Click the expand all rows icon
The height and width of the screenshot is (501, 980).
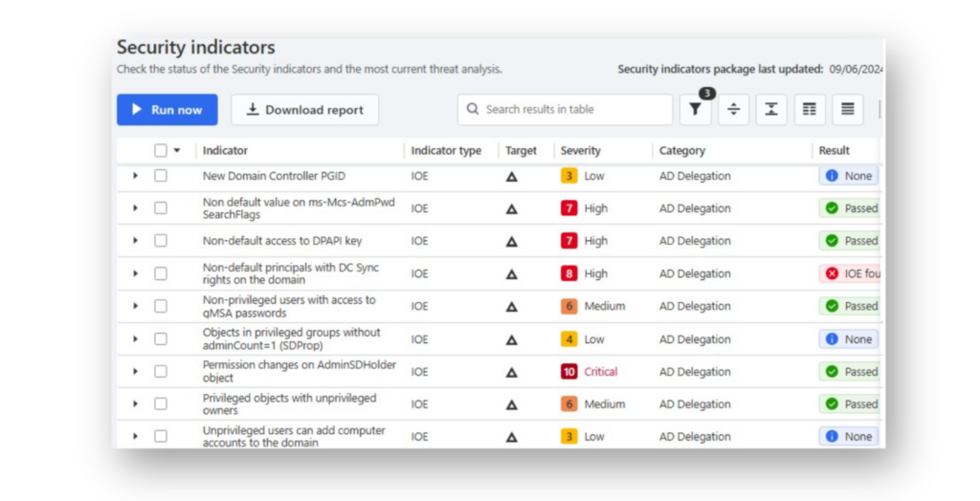[733, 109]
